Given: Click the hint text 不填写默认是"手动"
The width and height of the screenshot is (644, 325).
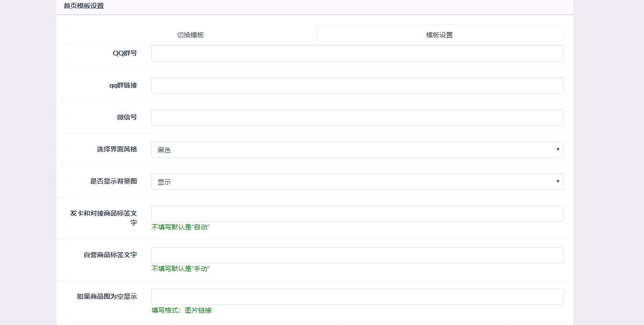Looking at the screenshot, I should 181,268.
